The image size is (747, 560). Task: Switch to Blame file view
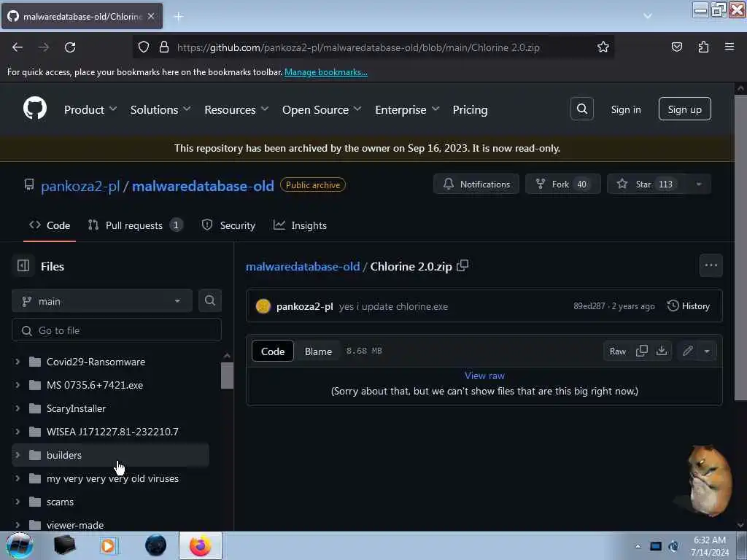(x=318, y=351)
